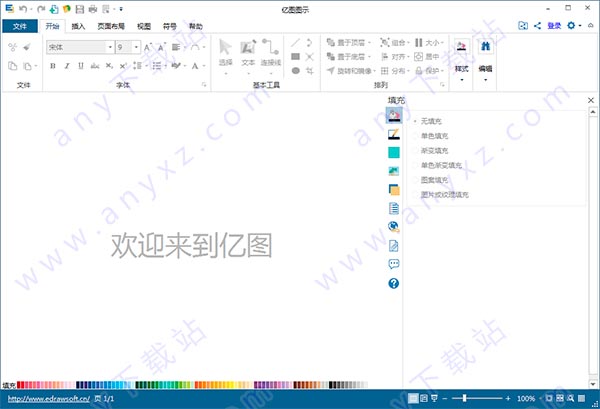This screenshot has width=600, height=409.
Task: Select the rectangle shape tool
Action: pos(295,57)
